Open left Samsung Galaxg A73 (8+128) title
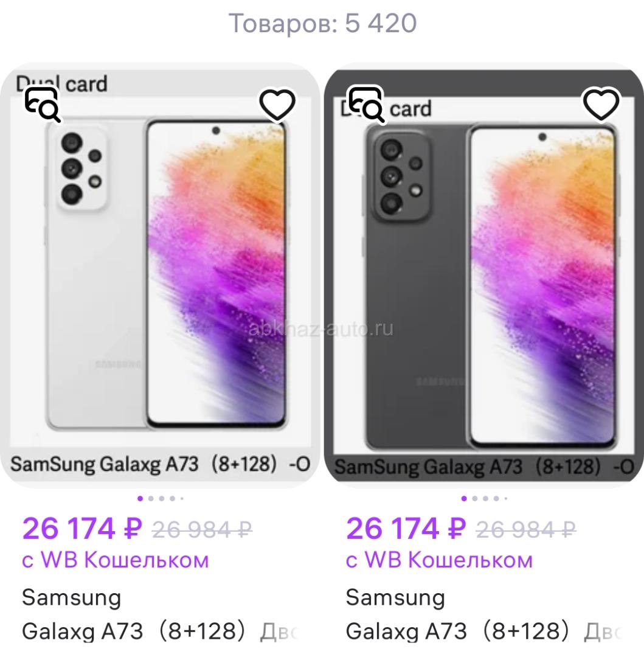Image resolution: width=644 pixels, height=657 pixels. [x=159, y=614]
